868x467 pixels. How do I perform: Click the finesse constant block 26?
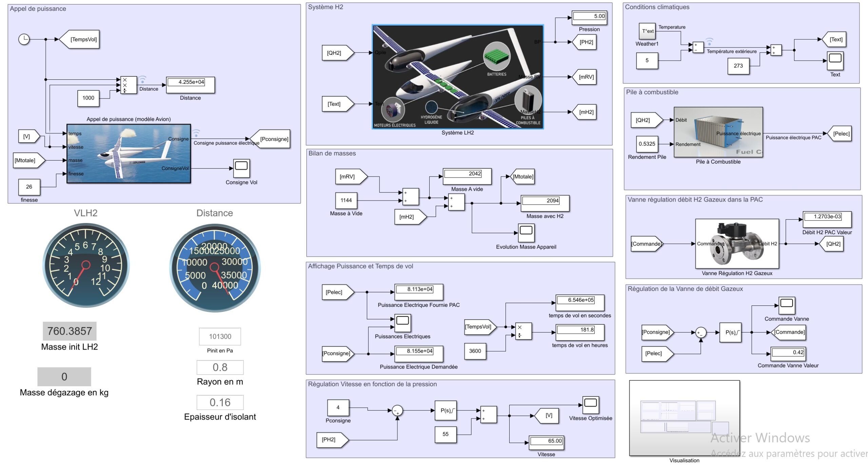point(29,187)
